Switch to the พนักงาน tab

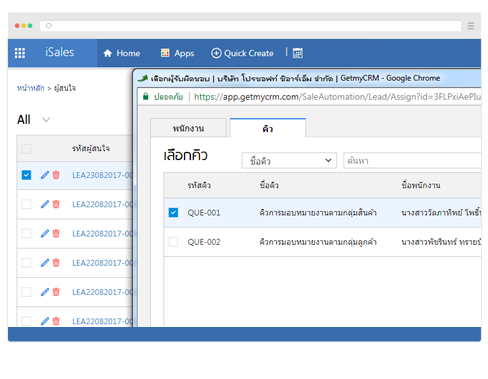[x=188, y=128]
